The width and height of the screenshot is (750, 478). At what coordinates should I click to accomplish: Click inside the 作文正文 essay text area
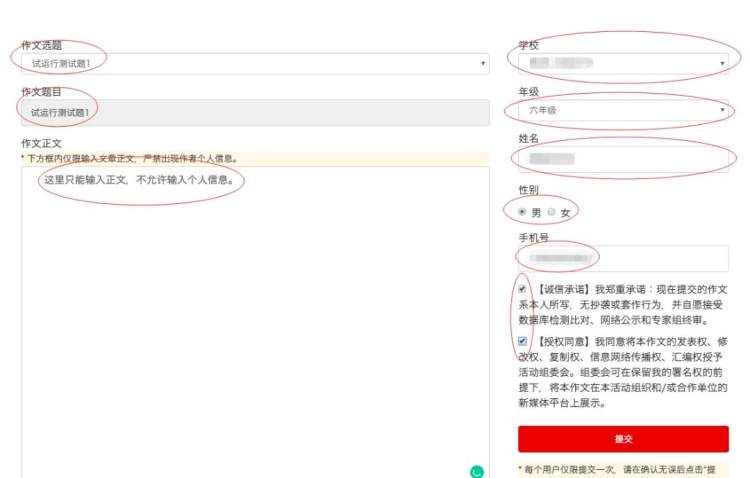(x=255, y=322)
